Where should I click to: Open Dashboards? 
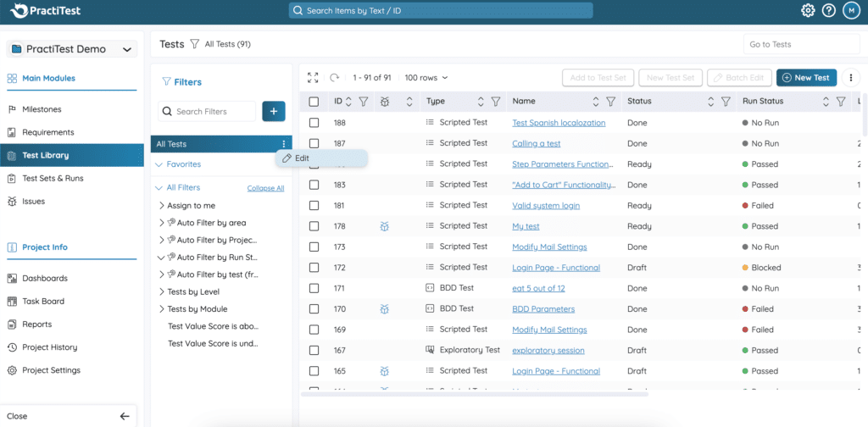(44, 278)
